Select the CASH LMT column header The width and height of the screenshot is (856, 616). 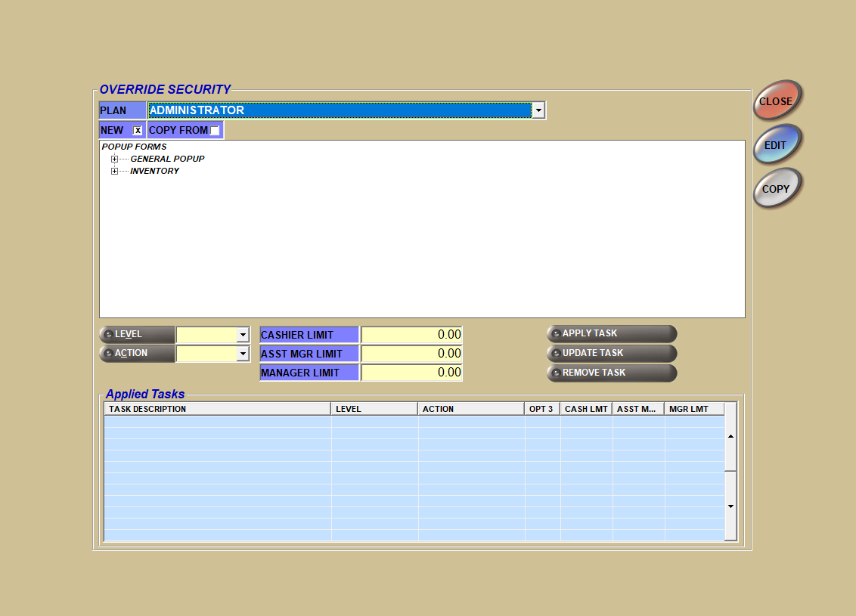[586, 409]
